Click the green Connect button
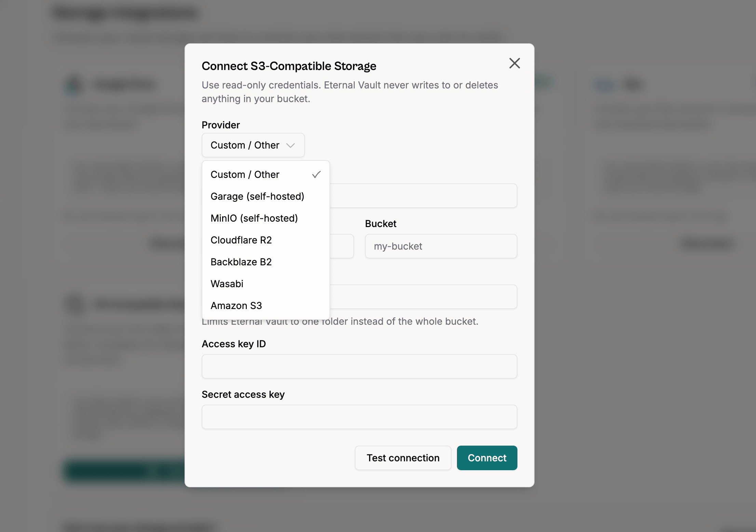This screenshot has width=756, height=532. 487,458
